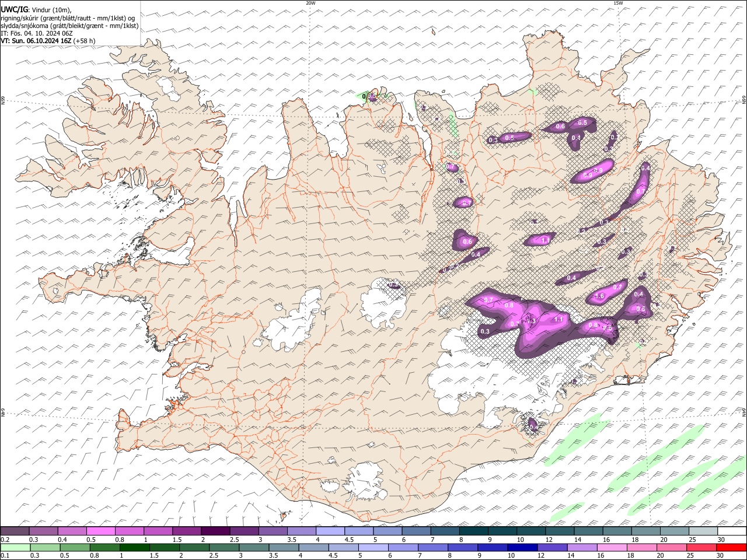
Task: Pick deep blue lower swatch starting at 10
Action: (523, 547)
